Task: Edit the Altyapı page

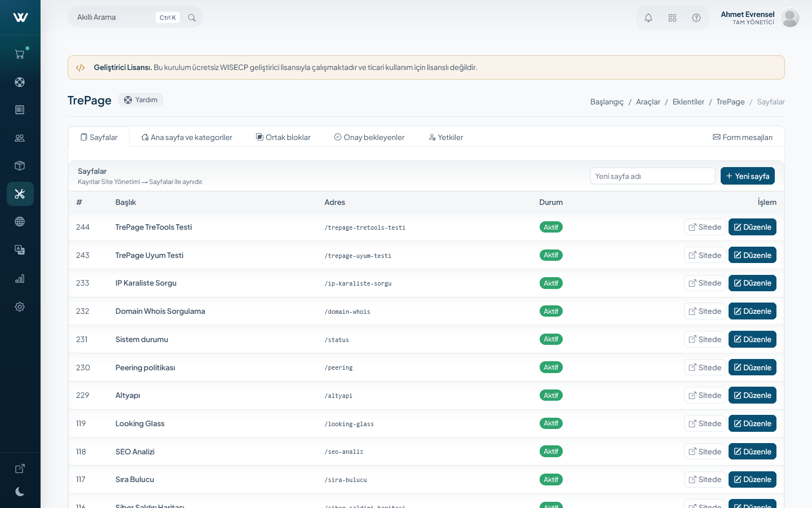Action: [752, 395]
